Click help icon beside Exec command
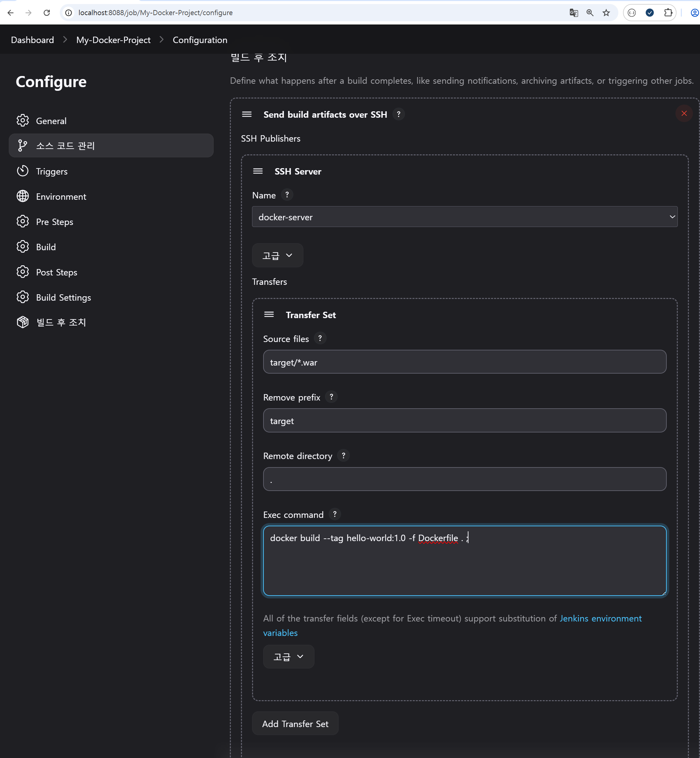This screenshot has height=758, width=700. 335,514
